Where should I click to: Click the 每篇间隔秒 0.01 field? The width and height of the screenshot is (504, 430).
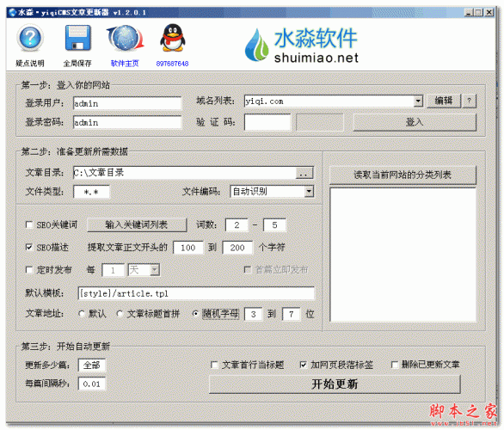pyautogui.click(x=92, y=384)
